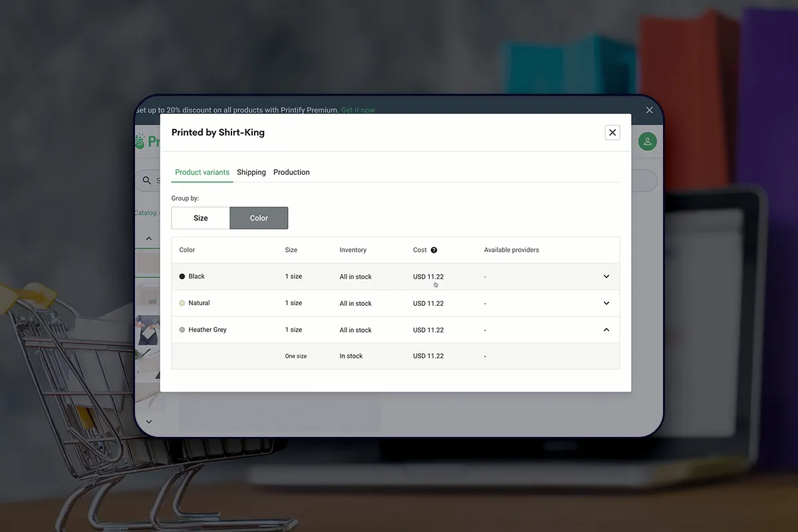This screenshot has width=798, height=532.
Task: Click the One size sub-row
Action: (x=396, y=356)
